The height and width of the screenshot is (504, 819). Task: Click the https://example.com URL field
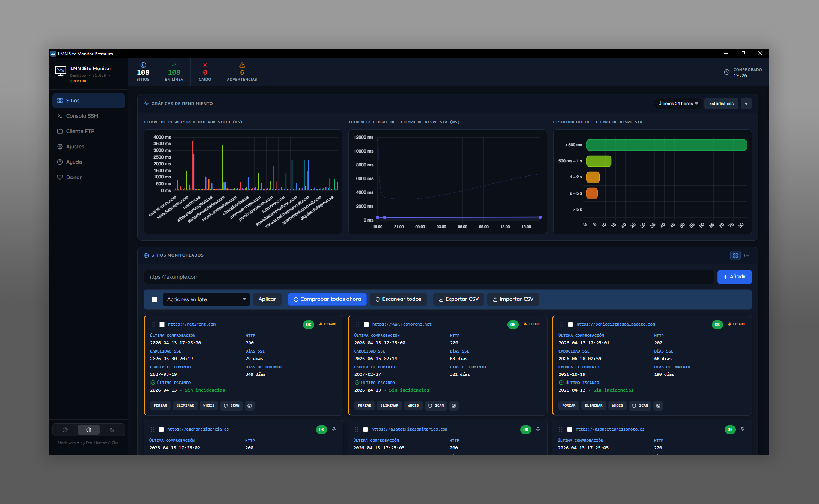[429, 277]
